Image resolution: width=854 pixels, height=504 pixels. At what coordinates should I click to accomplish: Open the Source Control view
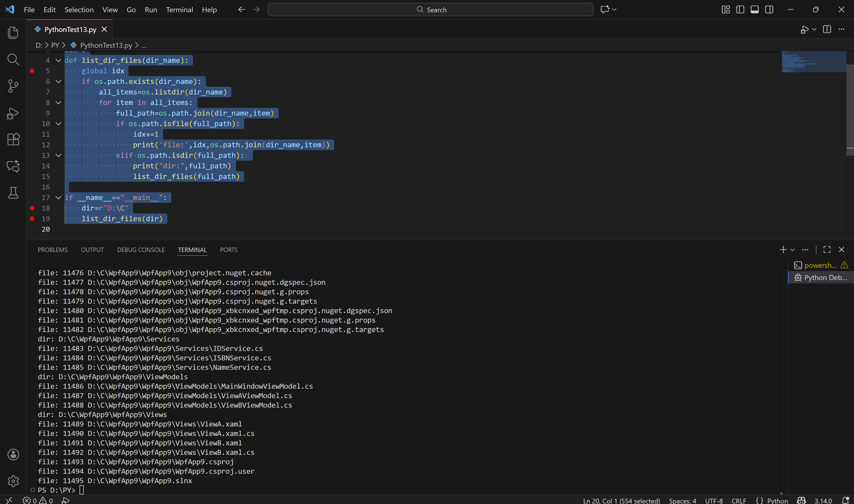pyautogui.click(x=13, y=86)
